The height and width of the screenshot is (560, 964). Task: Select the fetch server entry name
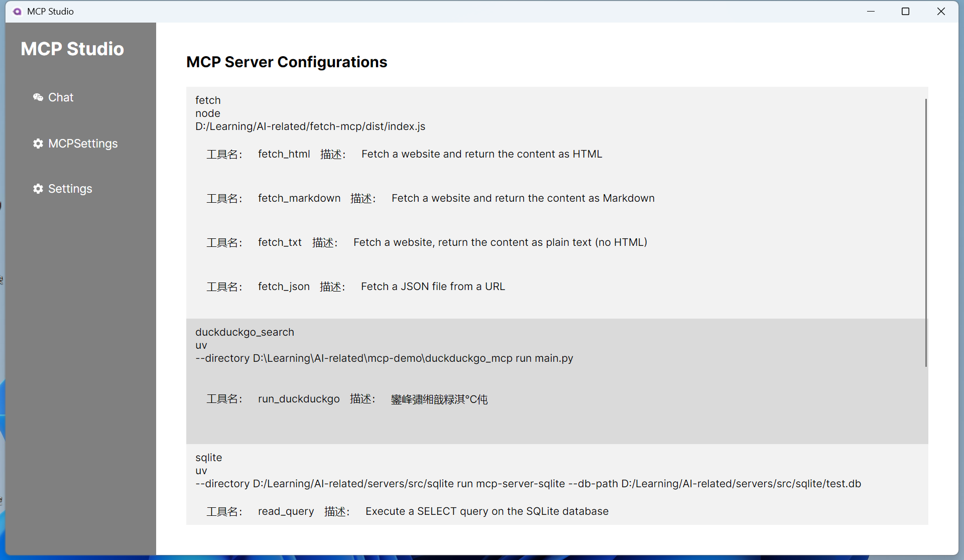208,100
